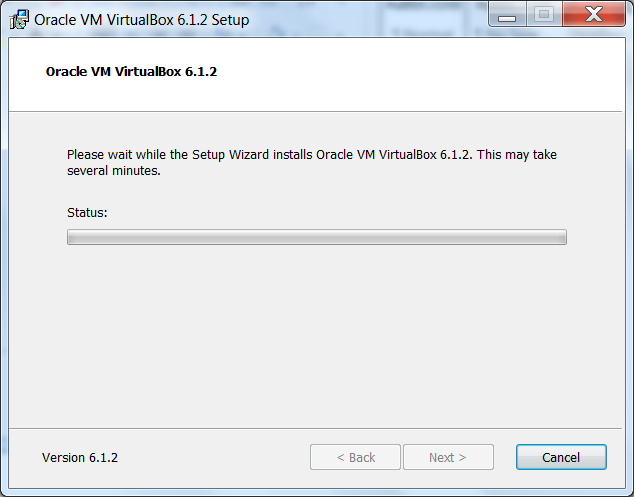Viewport: 634px width, 497px height.
Task: Click the "Status:" label
Action: 87,213
